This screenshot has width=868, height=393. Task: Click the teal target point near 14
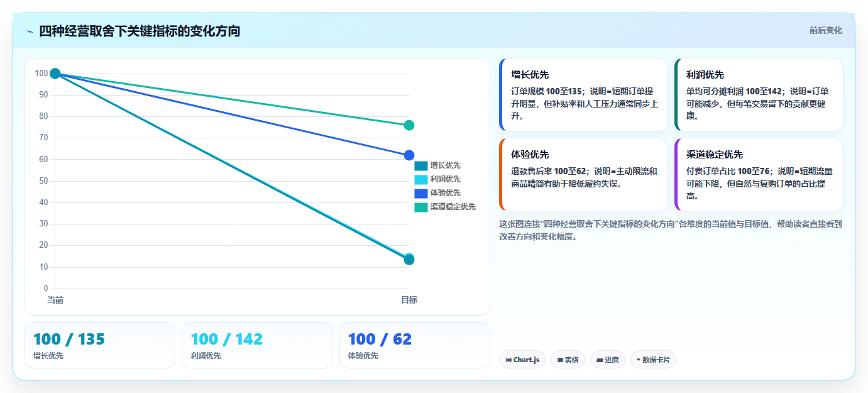[x=409, y=259]
